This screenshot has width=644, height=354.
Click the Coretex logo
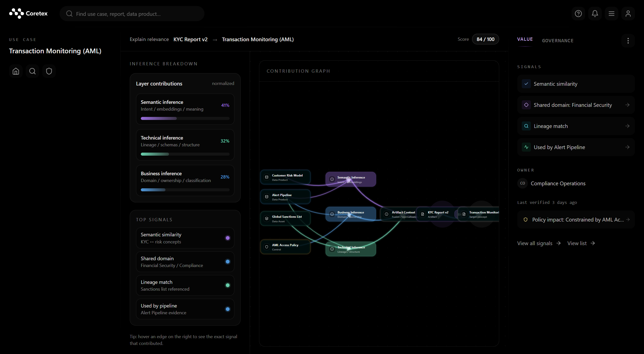(x=28, y=13)
